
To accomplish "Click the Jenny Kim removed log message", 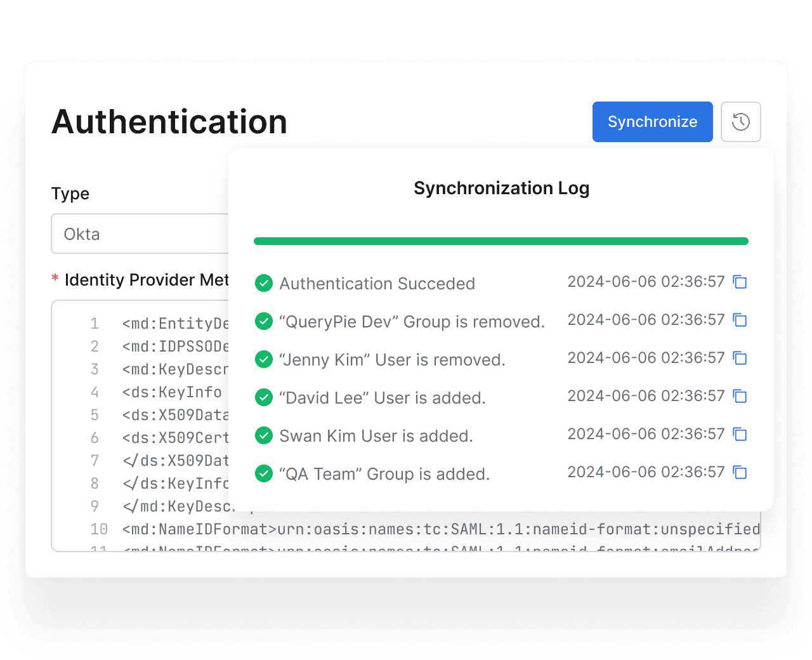I will coord(392,360).
